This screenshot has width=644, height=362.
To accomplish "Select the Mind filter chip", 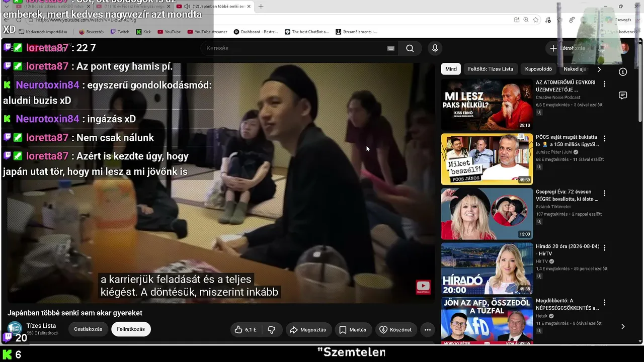I will point(451,69).
